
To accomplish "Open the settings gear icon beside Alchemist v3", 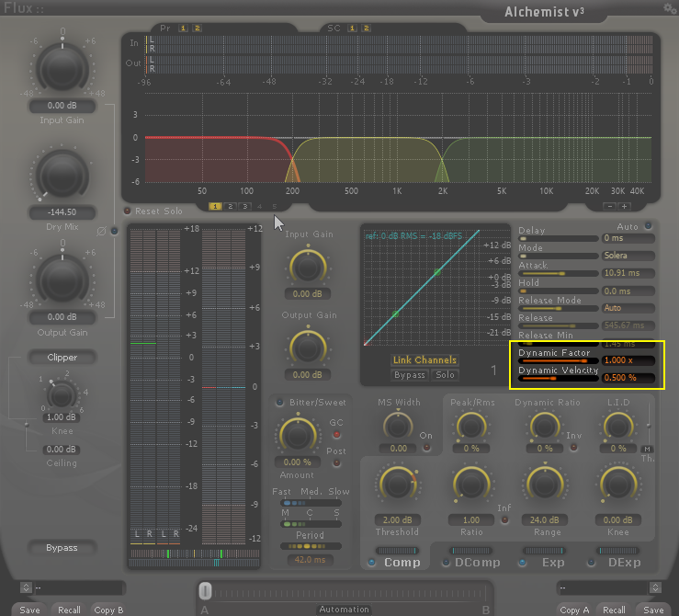I will coord(669,7).
